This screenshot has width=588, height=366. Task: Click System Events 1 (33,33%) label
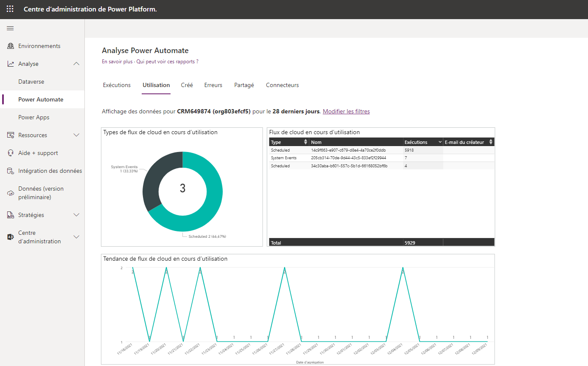(124, 169)
